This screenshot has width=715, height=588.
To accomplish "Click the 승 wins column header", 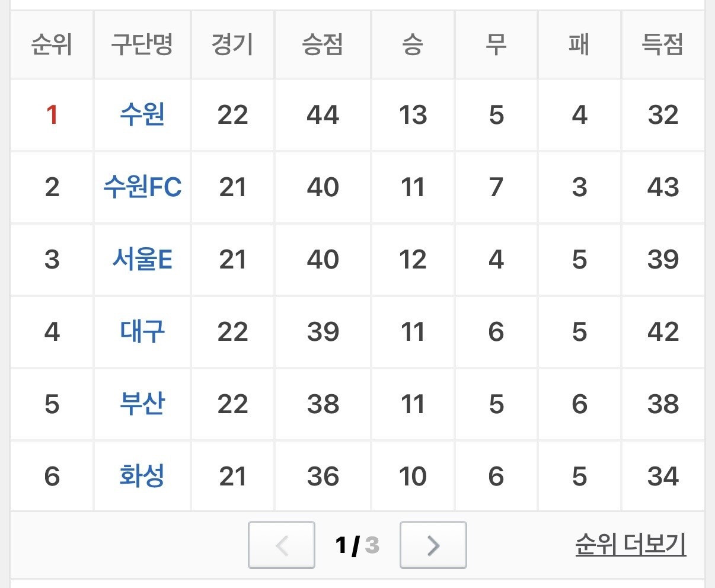I will point(413,44).
